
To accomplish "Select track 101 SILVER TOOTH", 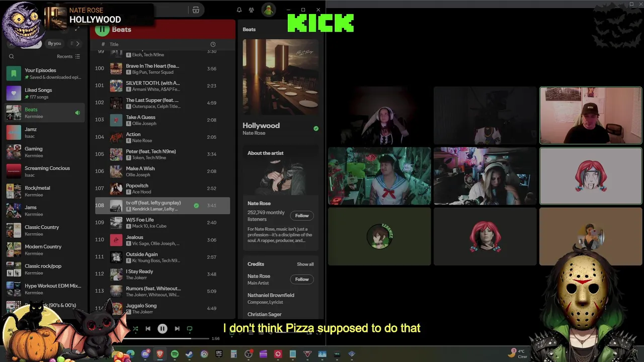I will [x=163, y=85].
